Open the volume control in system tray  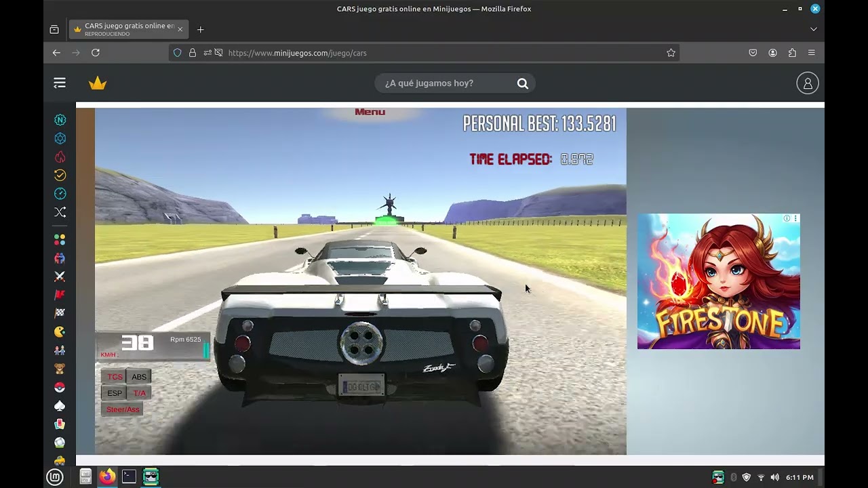[x=775, y=477]
